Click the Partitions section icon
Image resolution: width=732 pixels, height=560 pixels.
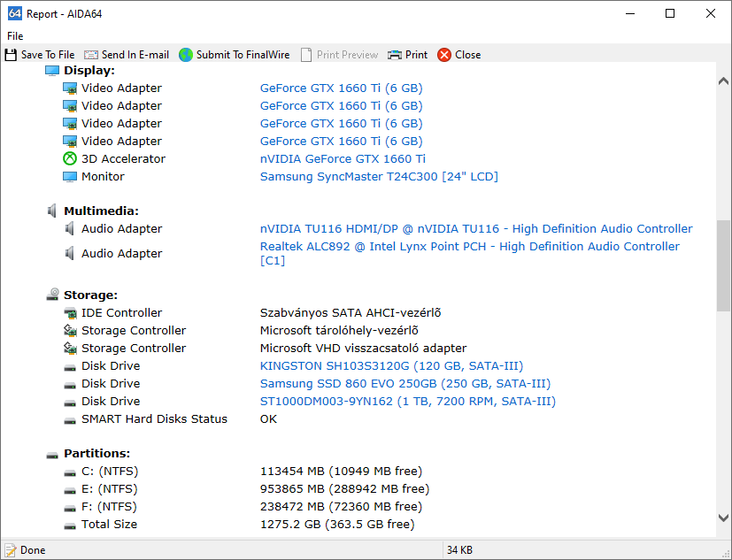pyautogui.click(x=52, y=455)
